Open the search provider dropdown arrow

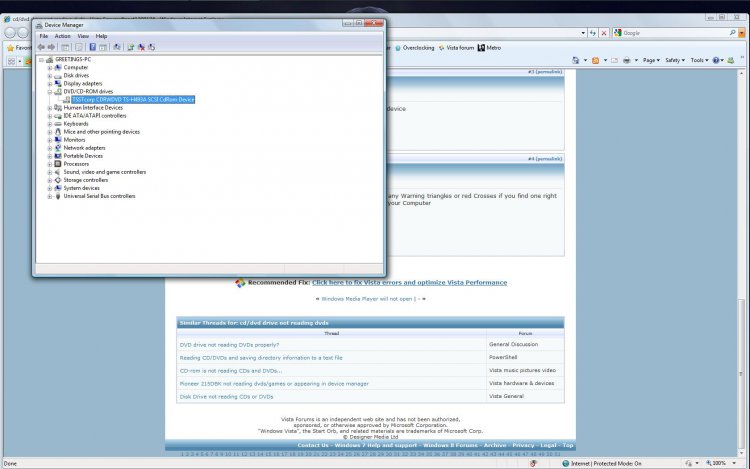(742, 33)
